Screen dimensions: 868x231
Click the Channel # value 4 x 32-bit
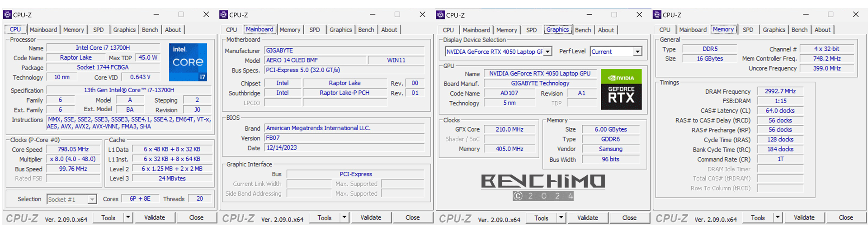[827, 49]
